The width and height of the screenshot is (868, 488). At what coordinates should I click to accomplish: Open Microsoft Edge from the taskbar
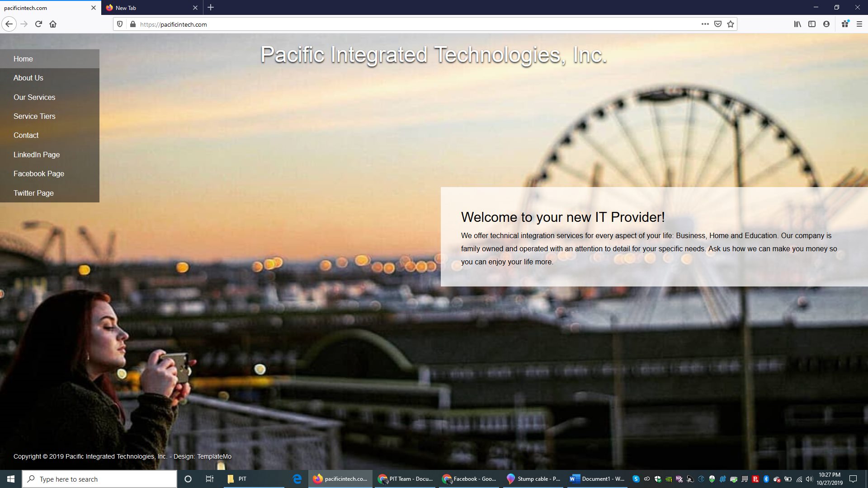297,479
